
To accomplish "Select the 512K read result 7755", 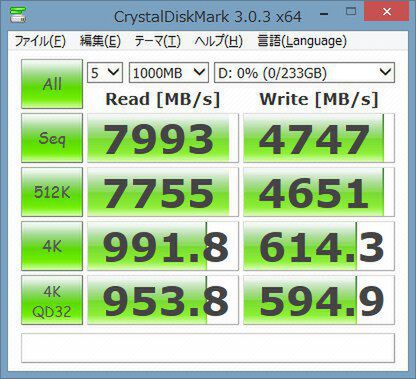I will [x=163, y=192].
